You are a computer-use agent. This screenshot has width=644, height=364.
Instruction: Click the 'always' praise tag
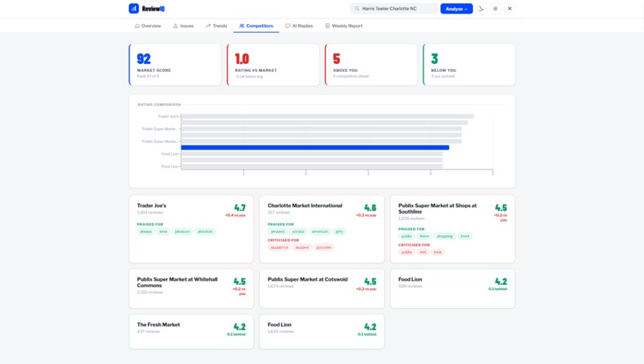pyautogui.click(x=145, y=231)
